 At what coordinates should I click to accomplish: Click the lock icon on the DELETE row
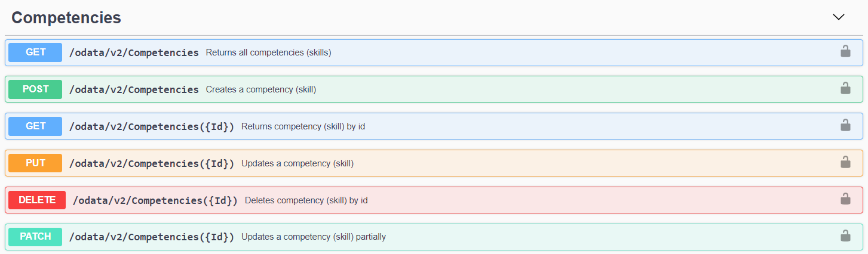(845, 200)
